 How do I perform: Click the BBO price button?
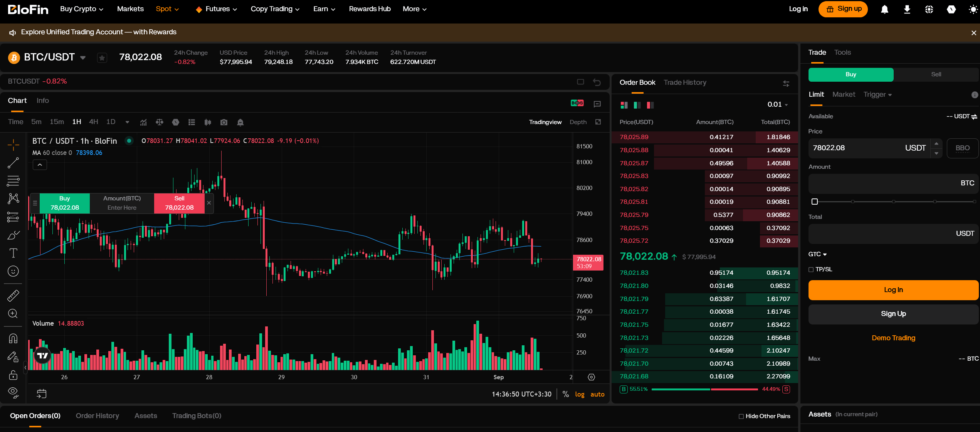coord(962,148)
